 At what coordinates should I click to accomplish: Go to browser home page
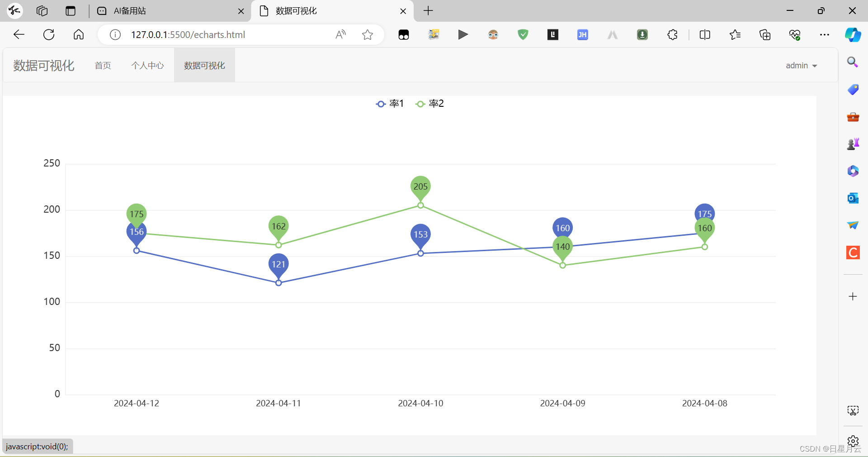coord(79,34)
